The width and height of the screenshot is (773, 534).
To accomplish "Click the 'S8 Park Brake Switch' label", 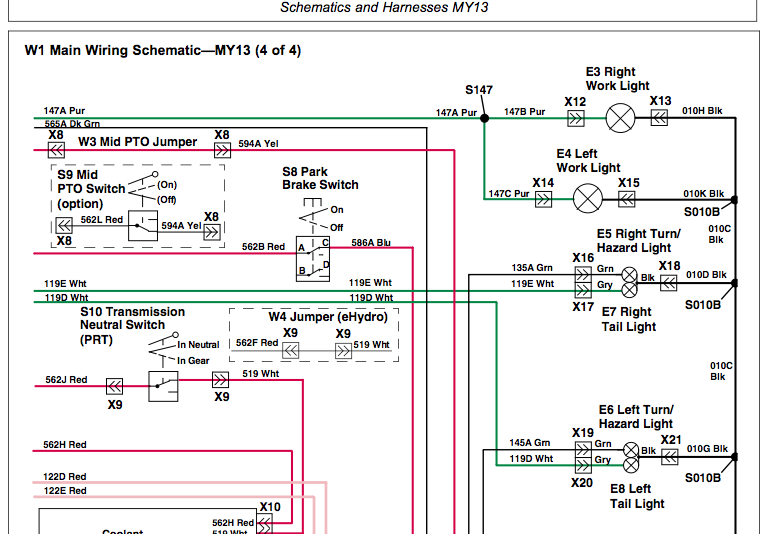I will (x=320, y=178).
